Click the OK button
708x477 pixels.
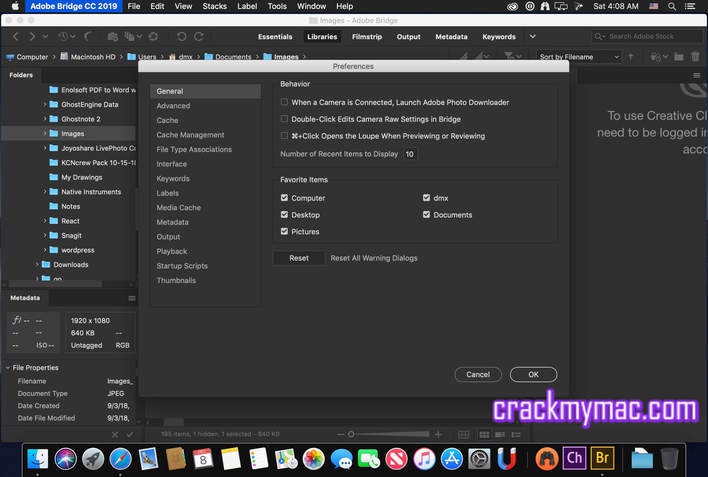pyautogui.click(x=533, y=374)
